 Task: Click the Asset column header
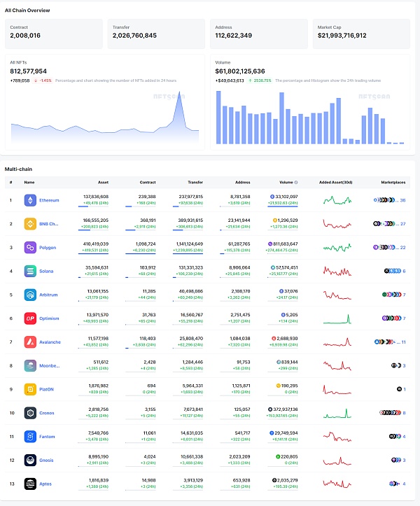(x=103, y=183)
